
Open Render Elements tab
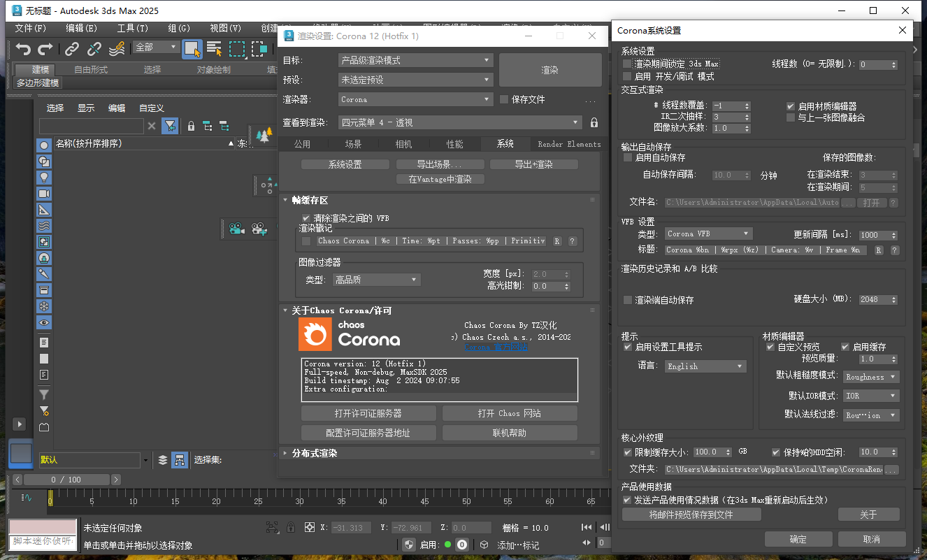click(568, 144)
